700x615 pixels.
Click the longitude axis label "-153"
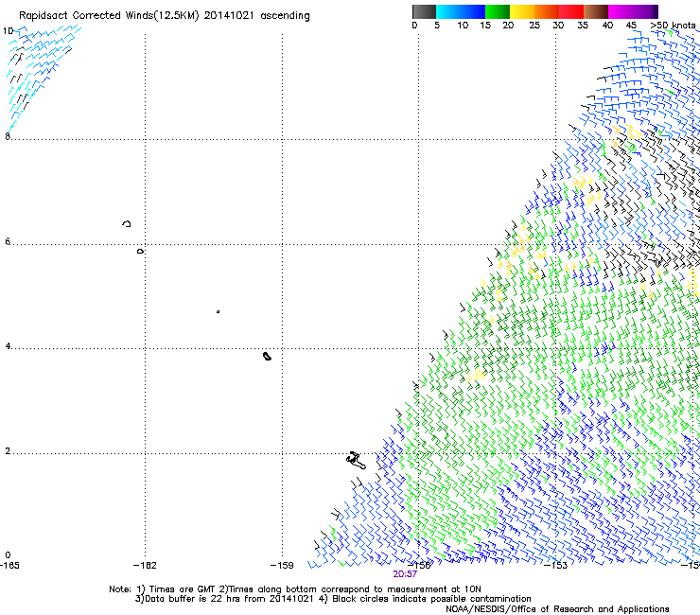pyautogui.click(x=556, y=566)
